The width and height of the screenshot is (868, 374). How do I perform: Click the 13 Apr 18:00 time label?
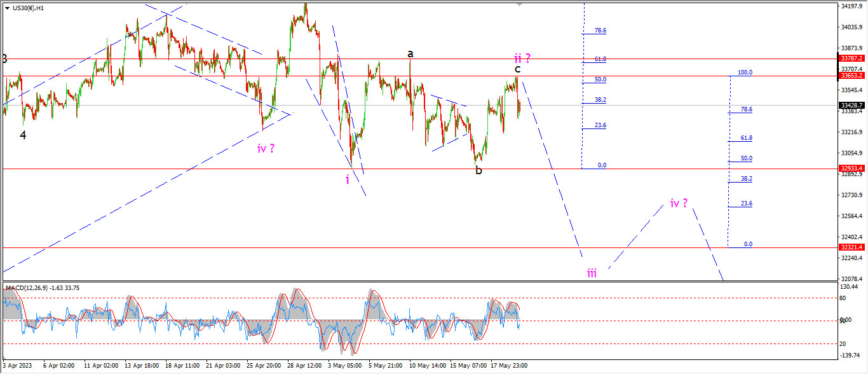coord(142,366)
